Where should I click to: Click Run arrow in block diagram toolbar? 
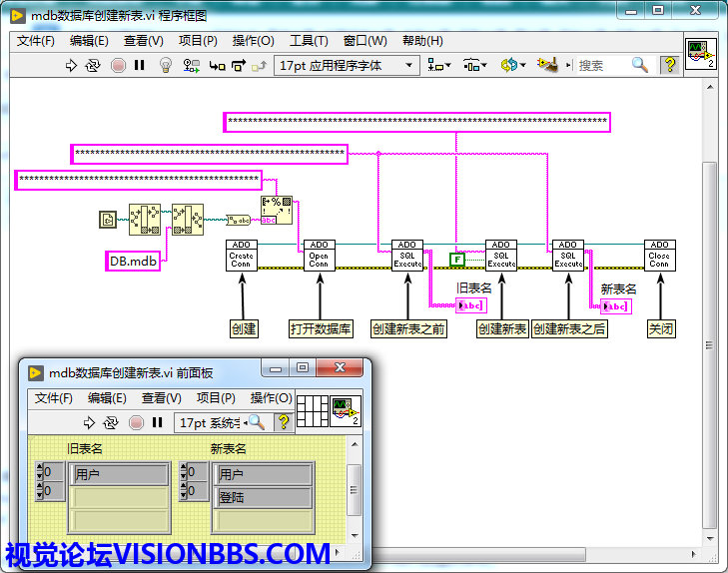coord(71,65)
